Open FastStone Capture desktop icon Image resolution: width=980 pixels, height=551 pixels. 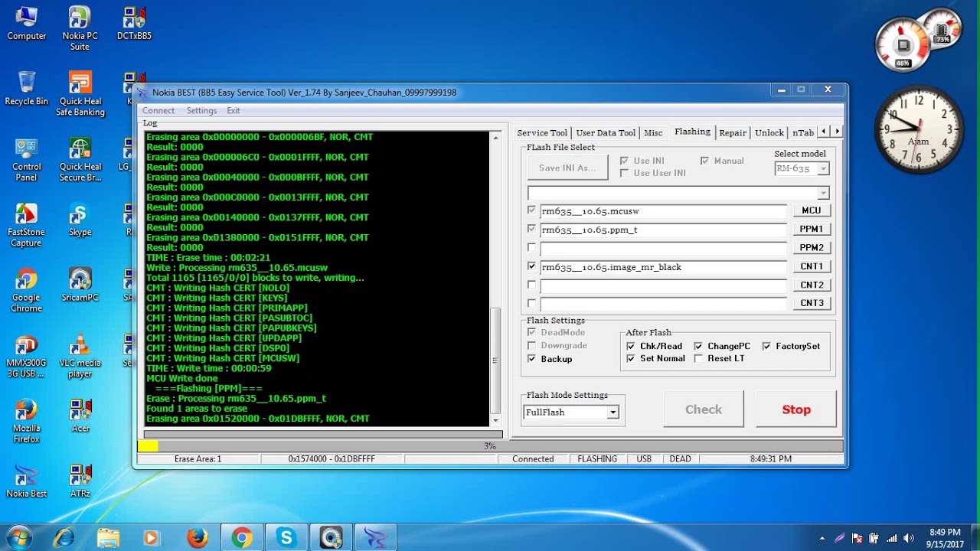point(26,226)
